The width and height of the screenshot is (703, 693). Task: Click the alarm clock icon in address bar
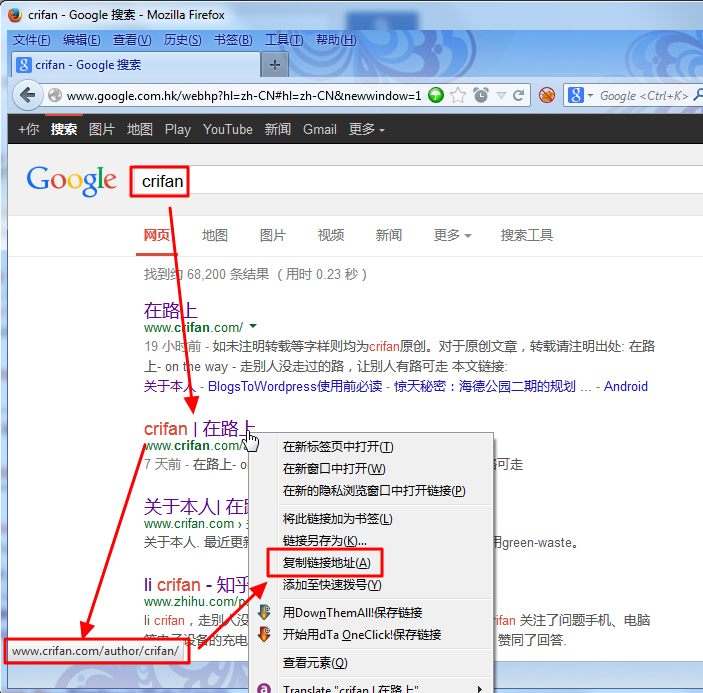(x=481, y=95)
